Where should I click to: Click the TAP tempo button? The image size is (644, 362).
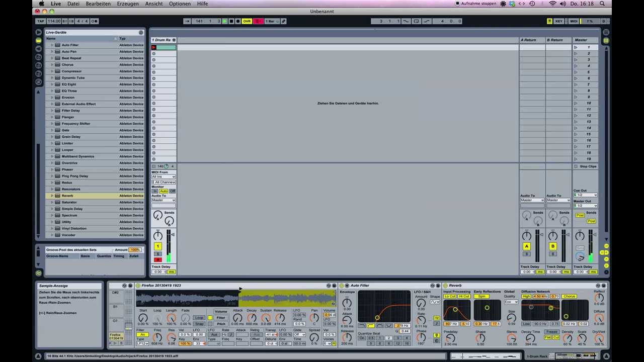40,21
